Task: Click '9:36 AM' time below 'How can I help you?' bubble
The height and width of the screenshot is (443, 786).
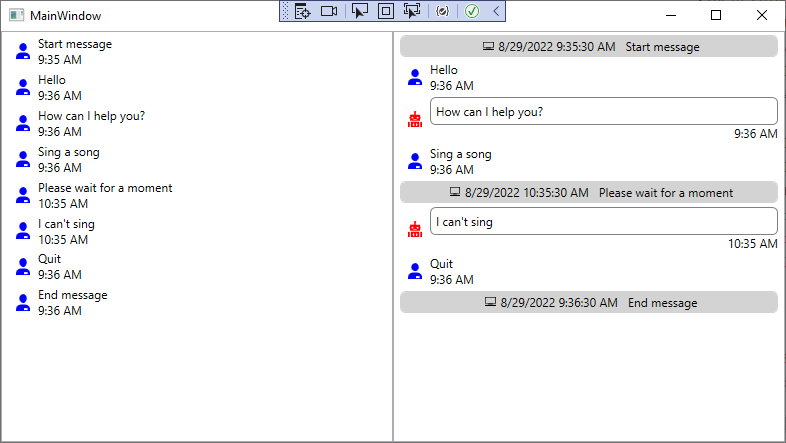Action: tap(755, 134)
